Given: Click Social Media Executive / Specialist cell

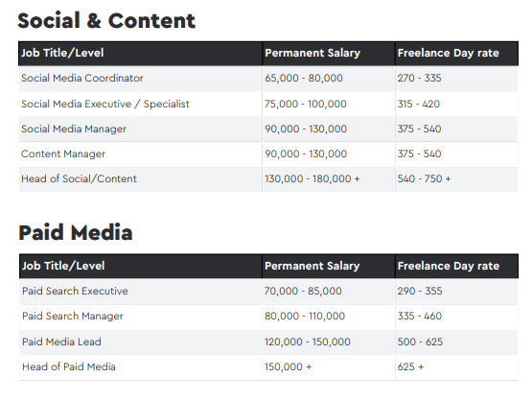Looking at the screenshot, I should click(x=105, y=104).
